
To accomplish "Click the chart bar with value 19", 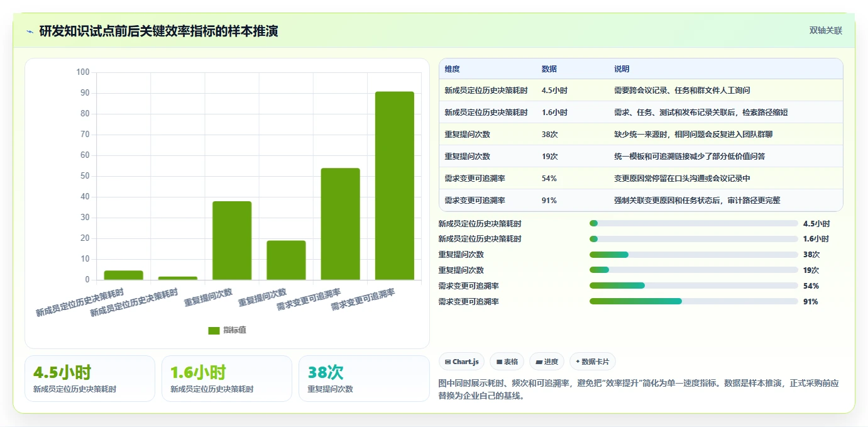I will coord(286,260).
